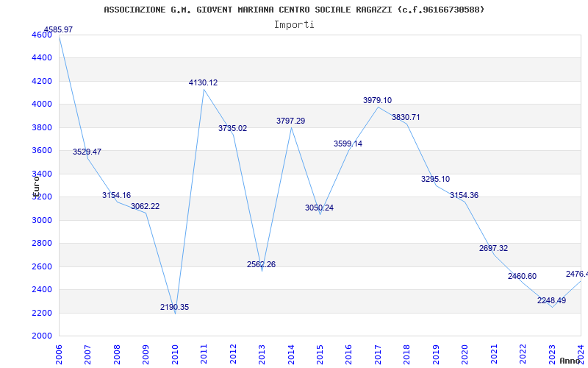Click the x-axis year 2018
This screenshot has width=588, height=368.
click(x=407, y=354)
